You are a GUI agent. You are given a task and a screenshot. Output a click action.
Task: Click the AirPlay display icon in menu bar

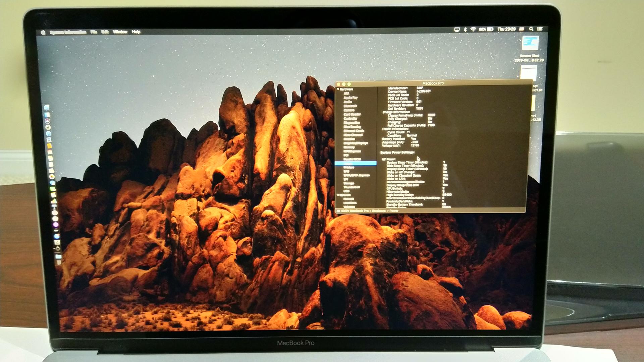(x=457, y=29)
